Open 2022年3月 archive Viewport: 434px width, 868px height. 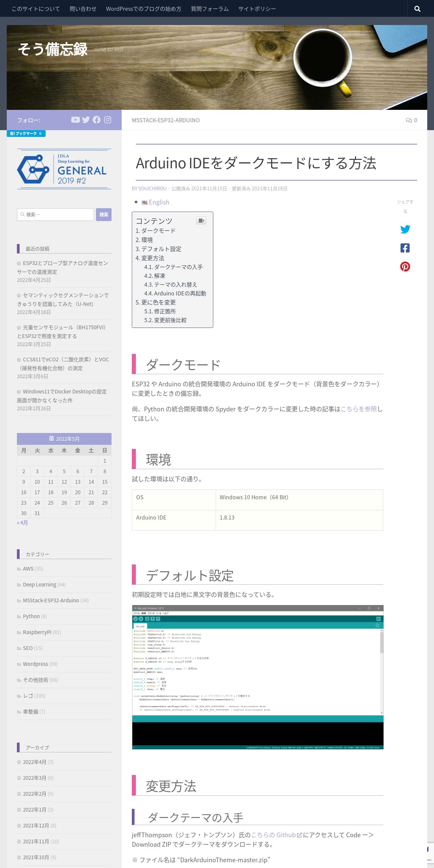coord(34,778)
